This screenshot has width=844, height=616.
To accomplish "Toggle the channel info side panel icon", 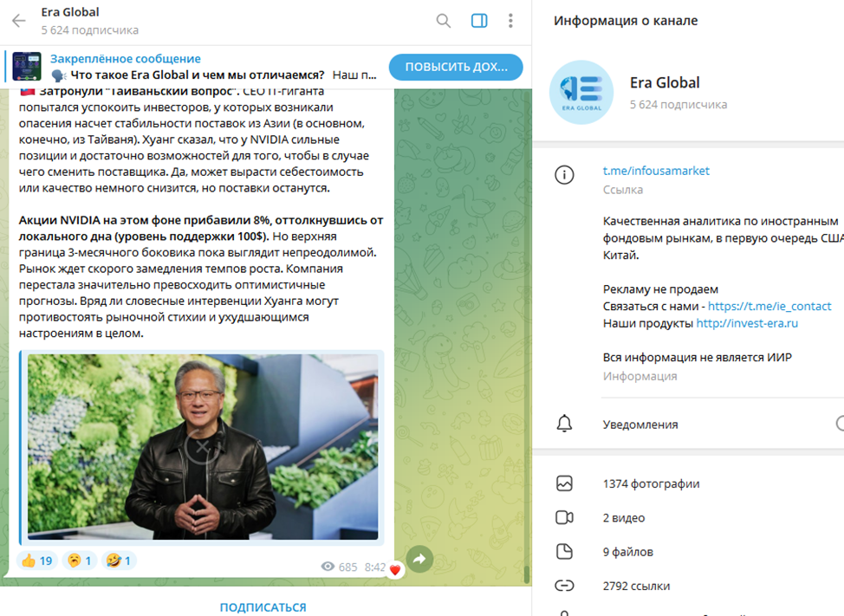I will [479, 21].
